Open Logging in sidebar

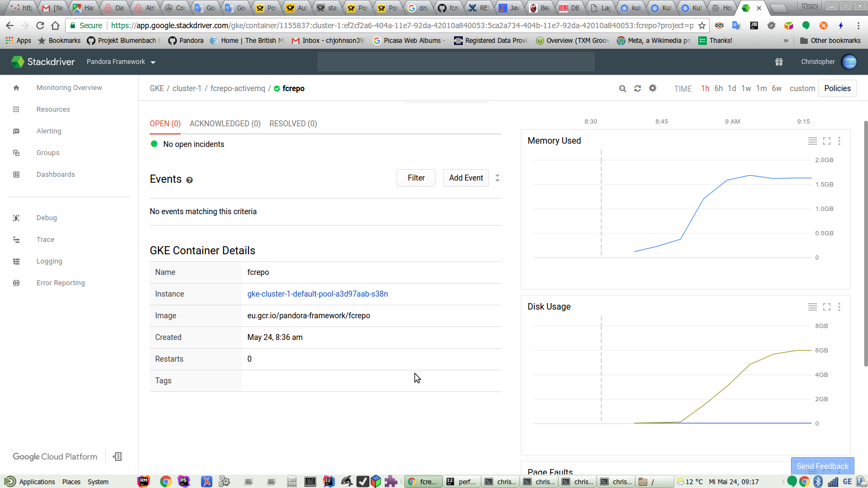[49, 261]
